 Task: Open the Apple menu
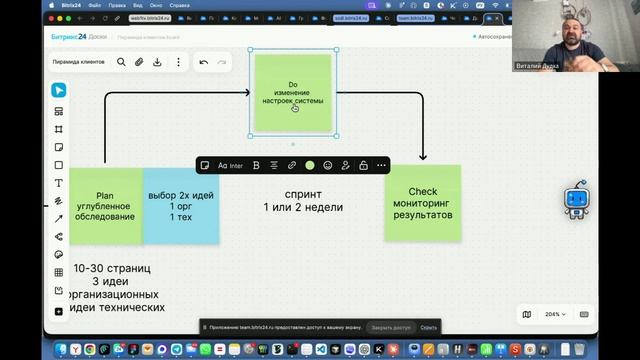pos(51,5)
